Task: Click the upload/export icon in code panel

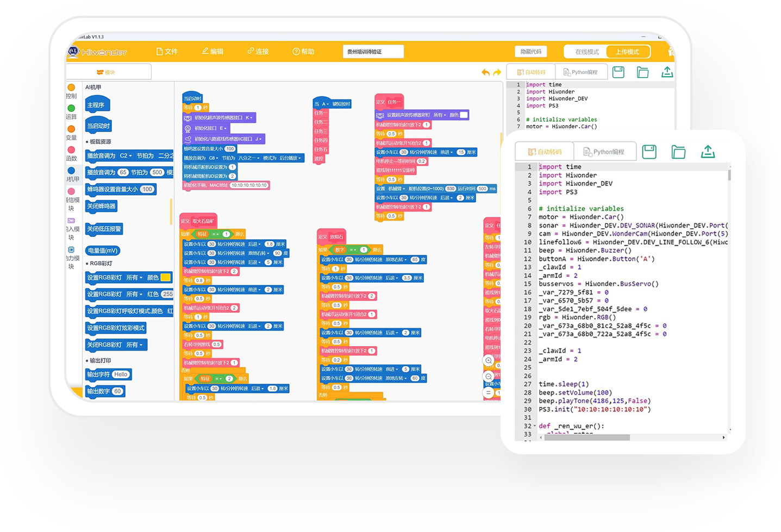Action: pyautogui.click(x=708, y=152)
